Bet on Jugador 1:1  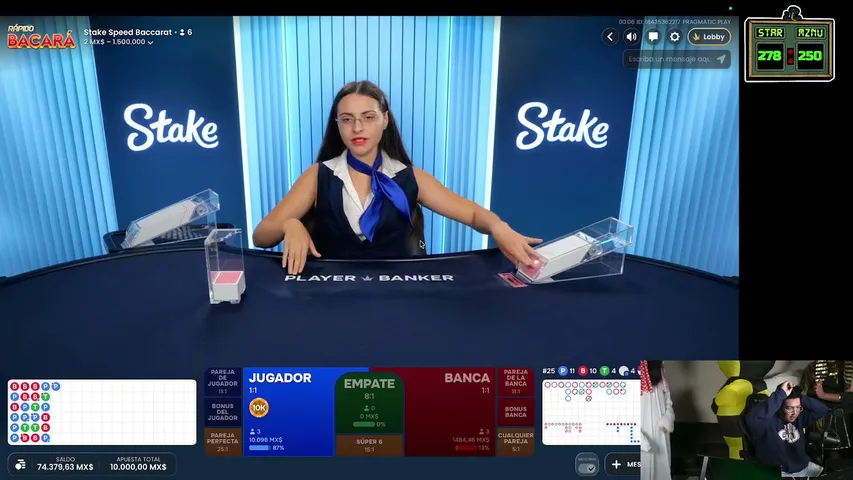point(289,411)
